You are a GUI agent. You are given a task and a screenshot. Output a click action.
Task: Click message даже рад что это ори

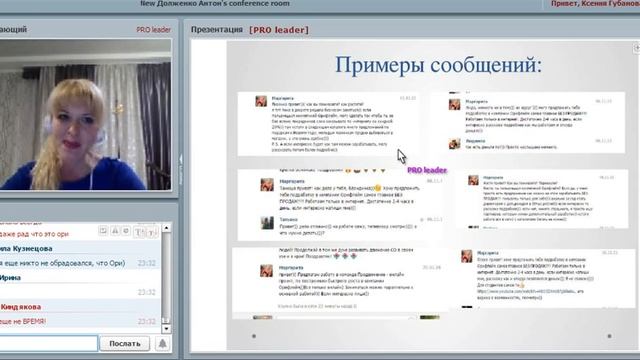pyautogui.click(x=34, y=234)
